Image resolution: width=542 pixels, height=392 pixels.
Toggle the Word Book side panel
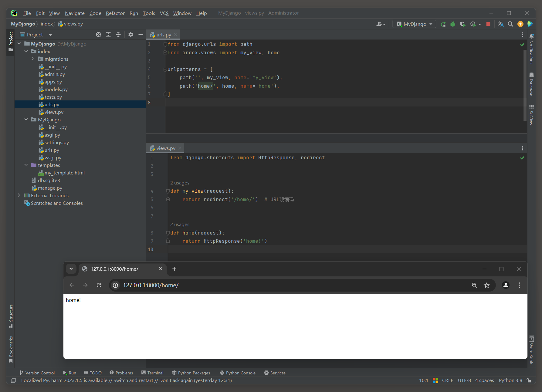[531, 350]
